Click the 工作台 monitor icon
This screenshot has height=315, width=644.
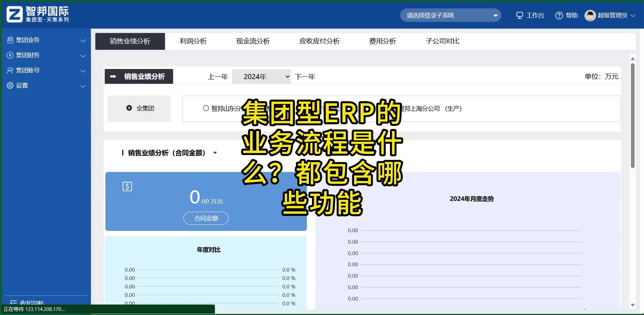520,15
